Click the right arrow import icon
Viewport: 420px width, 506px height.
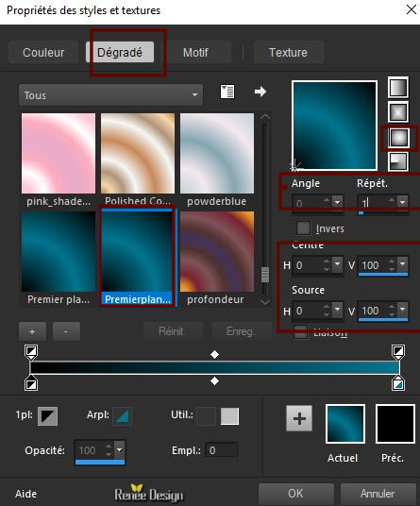(x=260, y=92)
